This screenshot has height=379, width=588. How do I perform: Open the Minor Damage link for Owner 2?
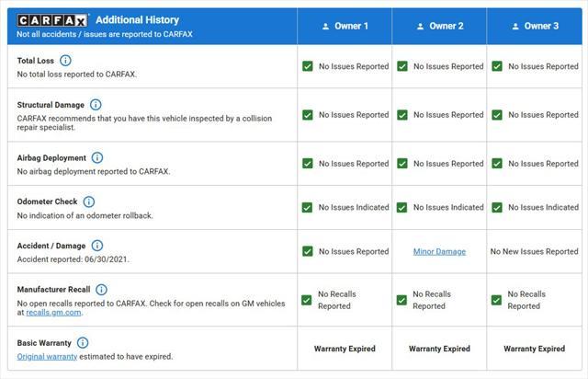pyautogui.click(x=439, y=252)
